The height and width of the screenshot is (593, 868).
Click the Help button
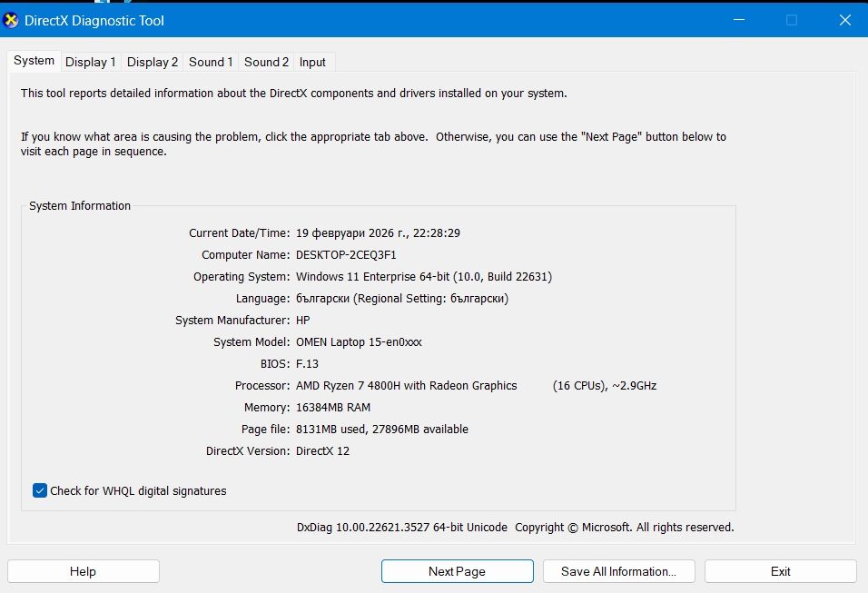point(83,571)
